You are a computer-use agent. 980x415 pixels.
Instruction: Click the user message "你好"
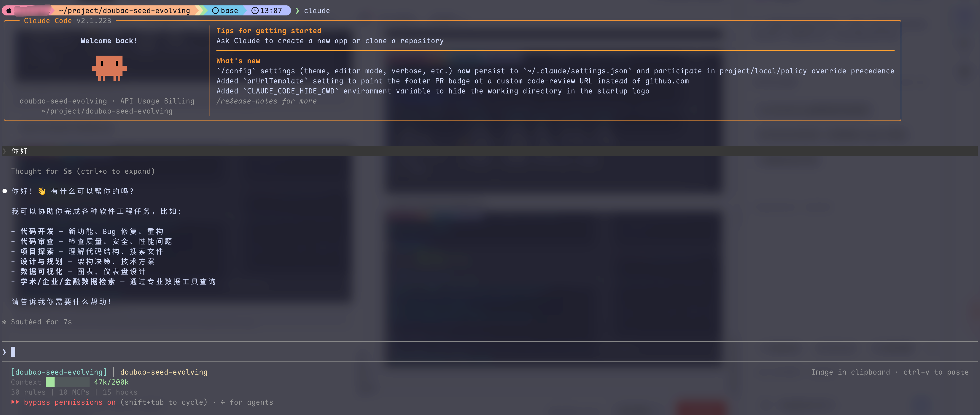[x=19, y=151]
